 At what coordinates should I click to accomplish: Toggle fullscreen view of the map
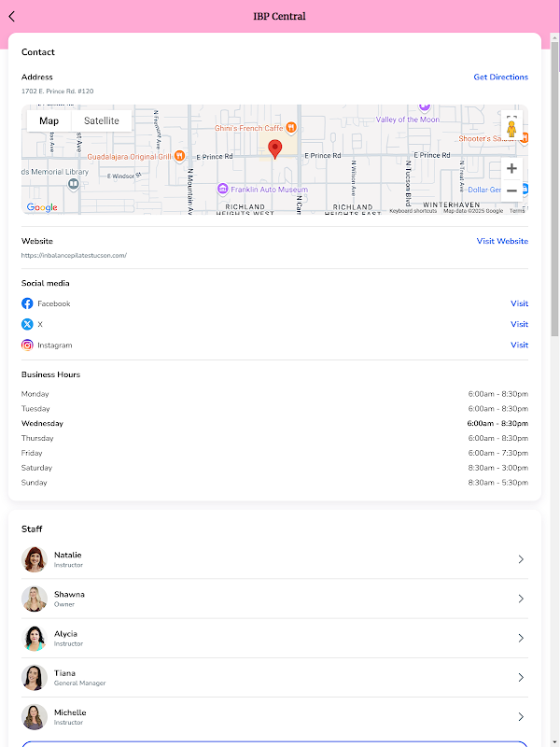click(511, 118)
